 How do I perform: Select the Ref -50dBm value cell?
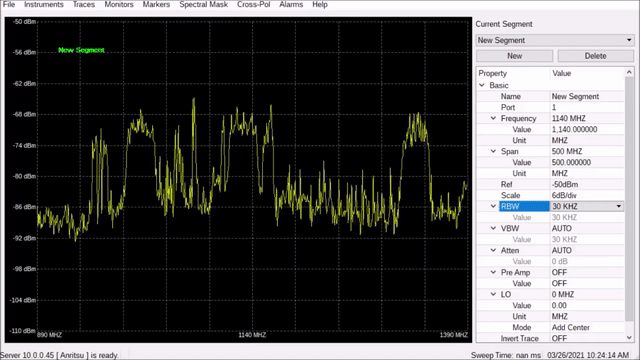(x=587, y=184)
